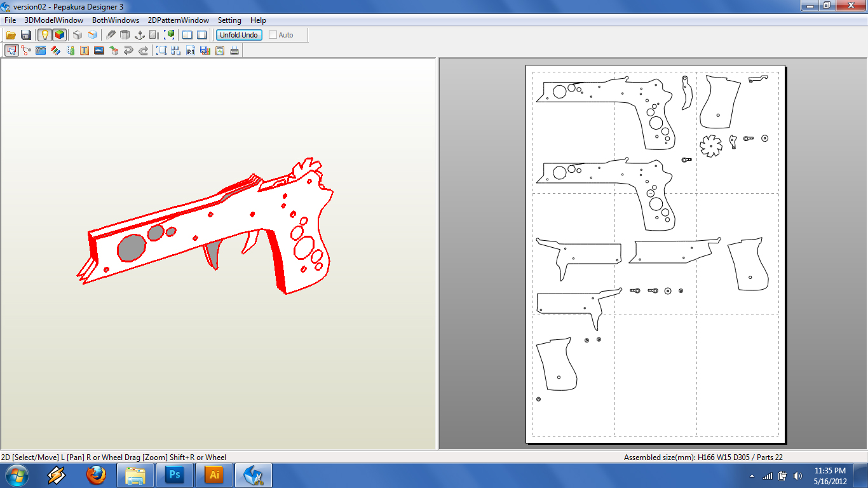This screenshot has height=488, width=868.
Task: Click the plain white cube icon
Action: pyautogui.click(x=78, y=35)
